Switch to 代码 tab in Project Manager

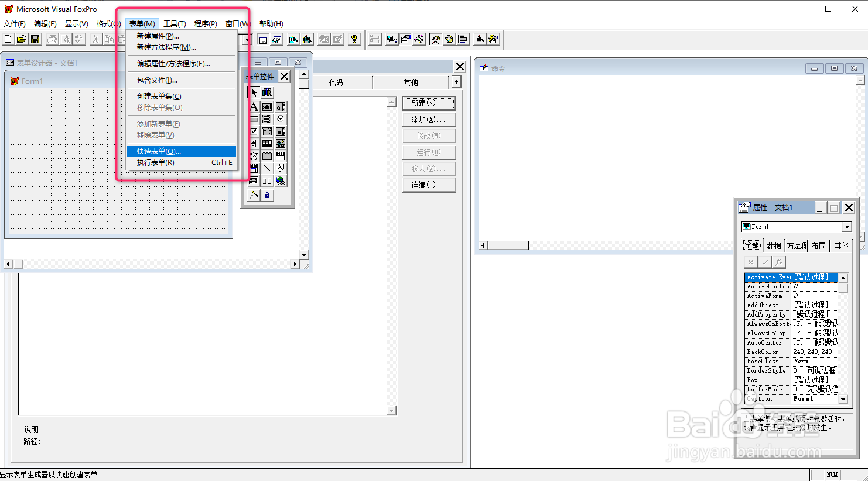click(336, 83)
